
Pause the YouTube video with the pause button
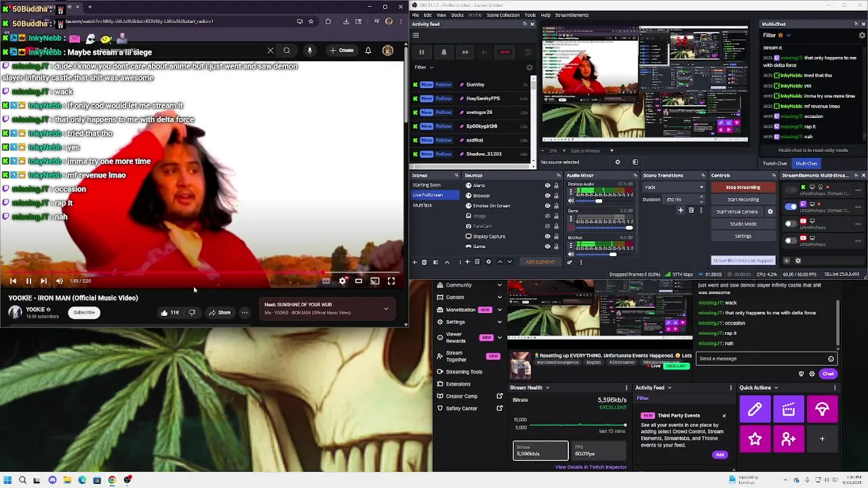point(28,281)
